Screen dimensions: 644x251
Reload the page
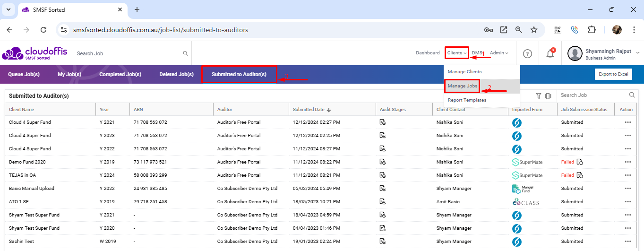43,30
